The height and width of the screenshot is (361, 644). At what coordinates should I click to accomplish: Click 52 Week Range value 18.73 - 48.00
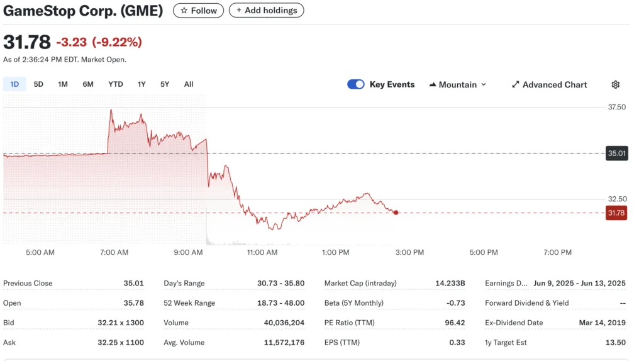[x=281, y=303]
